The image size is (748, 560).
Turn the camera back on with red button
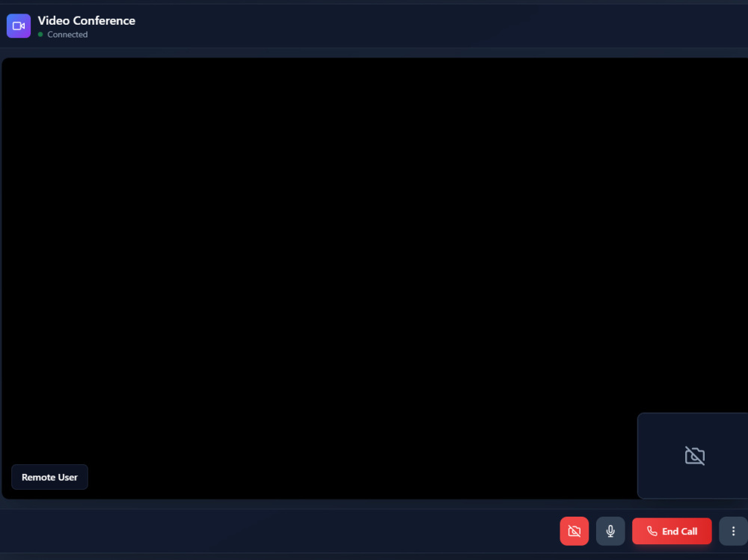574,531
